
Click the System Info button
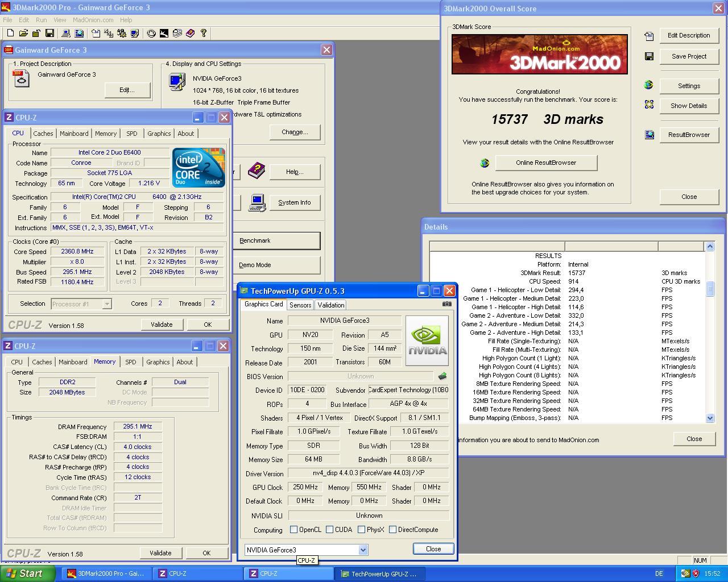(295, 202)
